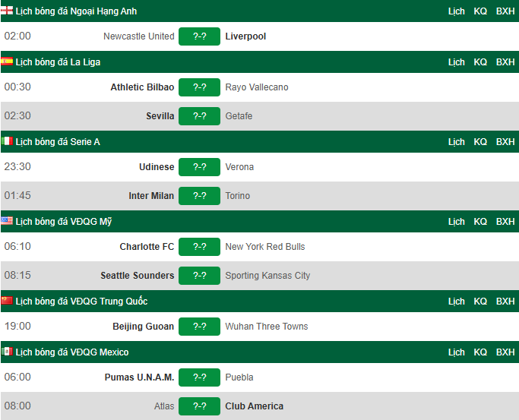The image size is (519, 420).
Task: Click the Inter Milan vs Torino score button
Action: (x=199, y=196)
